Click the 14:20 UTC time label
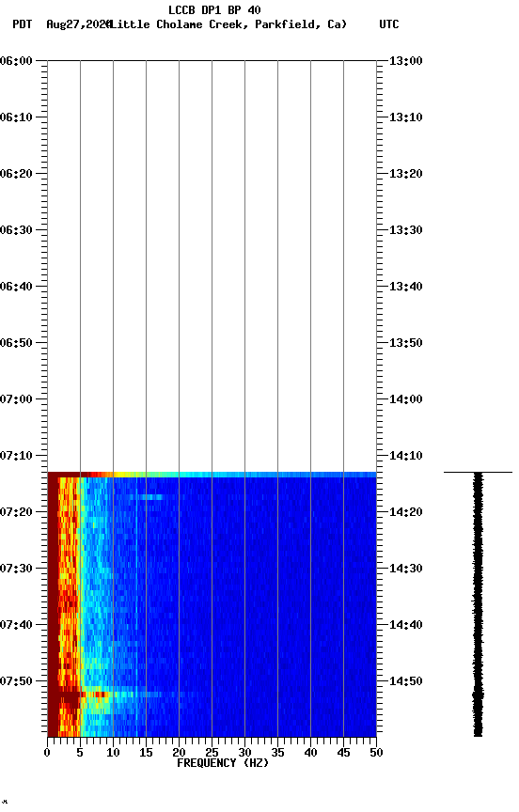This screenshot has height=812, width=519. click(x=406, y=513)
